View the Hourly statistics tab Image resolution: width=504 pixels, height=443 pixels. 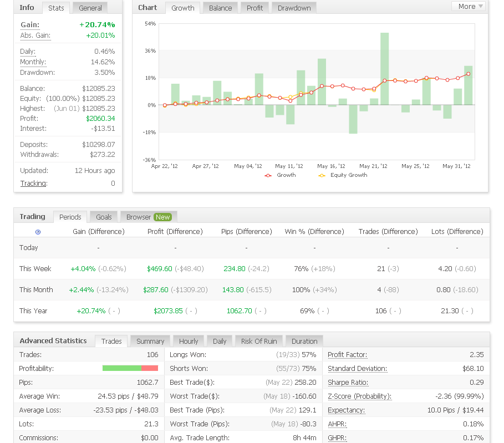tap(189, 342)
